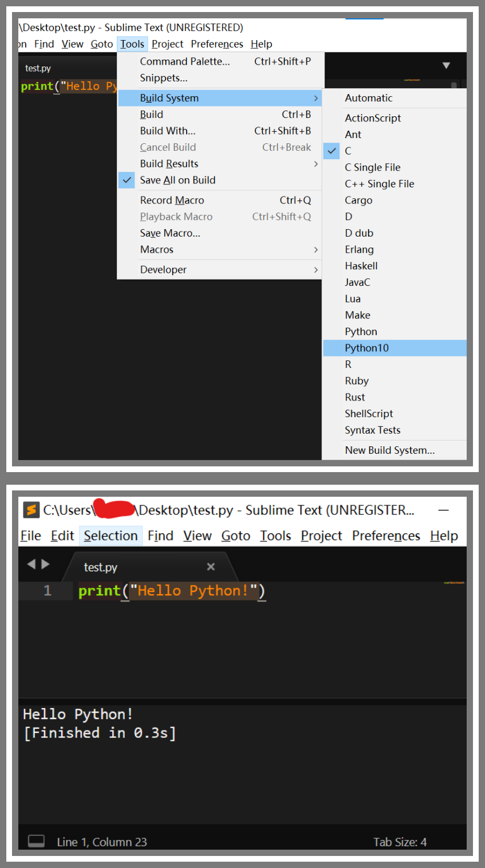Select the Automatic build system

tap(395, 98)
